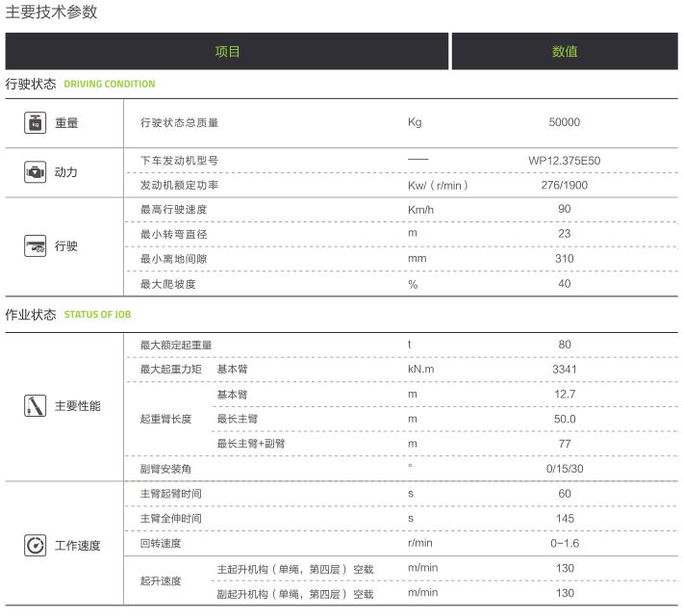Viewport: 683px width, 616px height.
Task: Click the full extension time value 145
Action: pyautogui.click(x=565, y=519)
